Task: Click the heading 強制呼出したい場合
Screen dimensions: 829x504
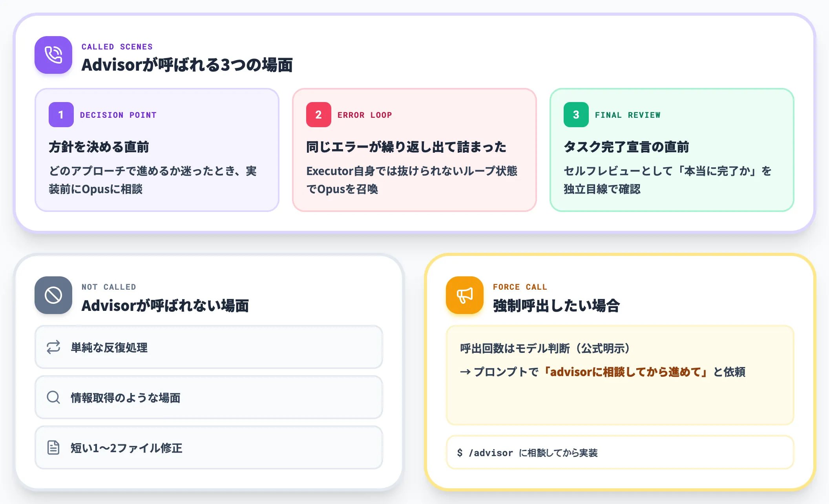Action: click(x=556, y=305)
